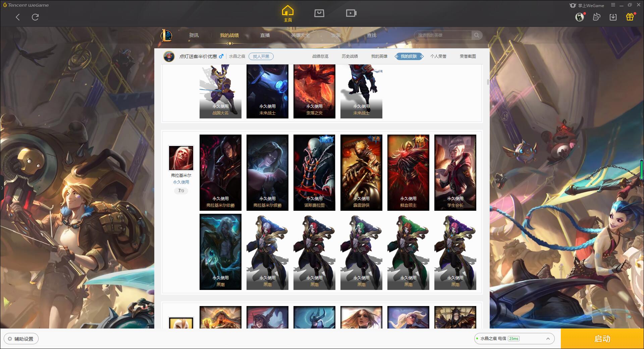Switch to the 发现 tab

(x=336, y=35)
